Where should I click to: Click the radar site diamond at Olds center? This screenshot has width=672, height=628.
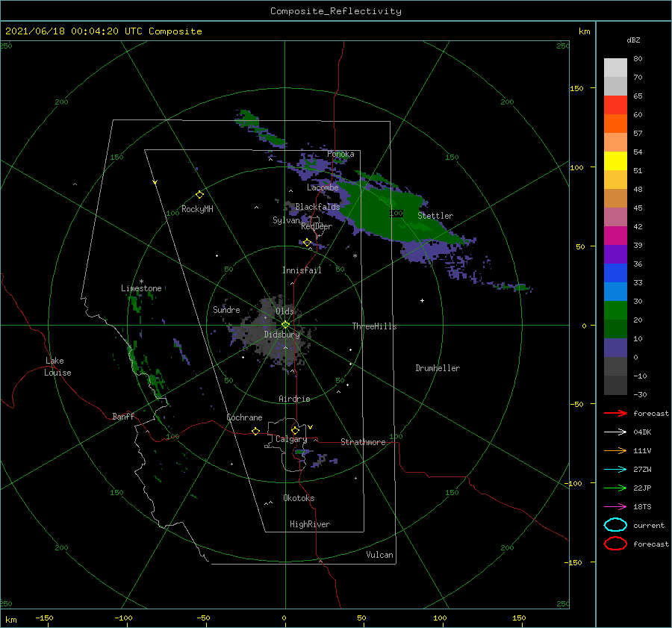[285, 325]
